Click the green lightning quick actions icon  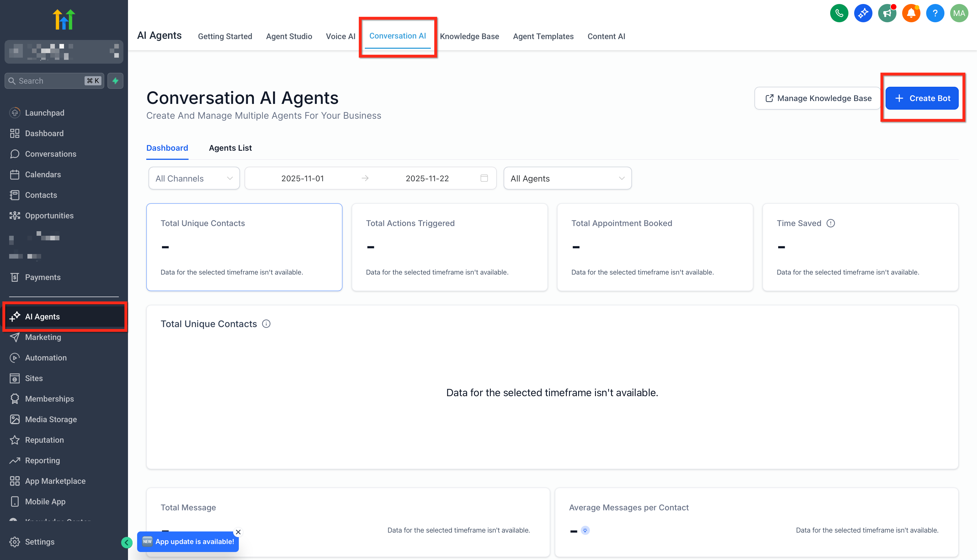pos(115,81)
